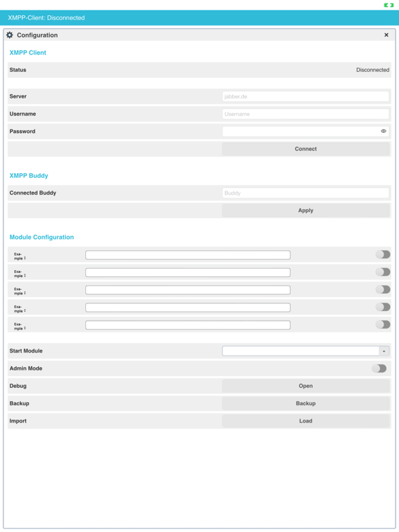
Task: Toggle the Admin Mode switch
Action: coord(379,369)
